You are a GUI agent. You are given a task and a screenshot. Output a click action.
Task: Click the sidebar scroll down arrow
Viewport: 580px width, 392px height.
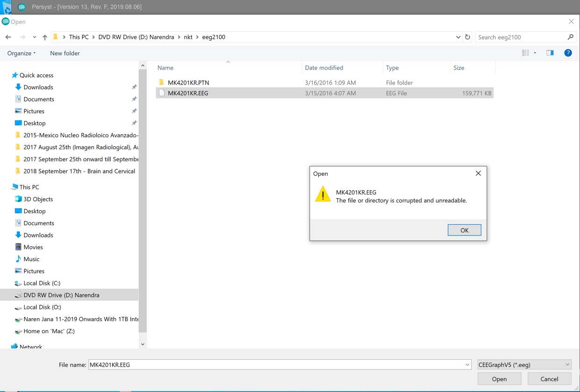[x=143, y=344]
